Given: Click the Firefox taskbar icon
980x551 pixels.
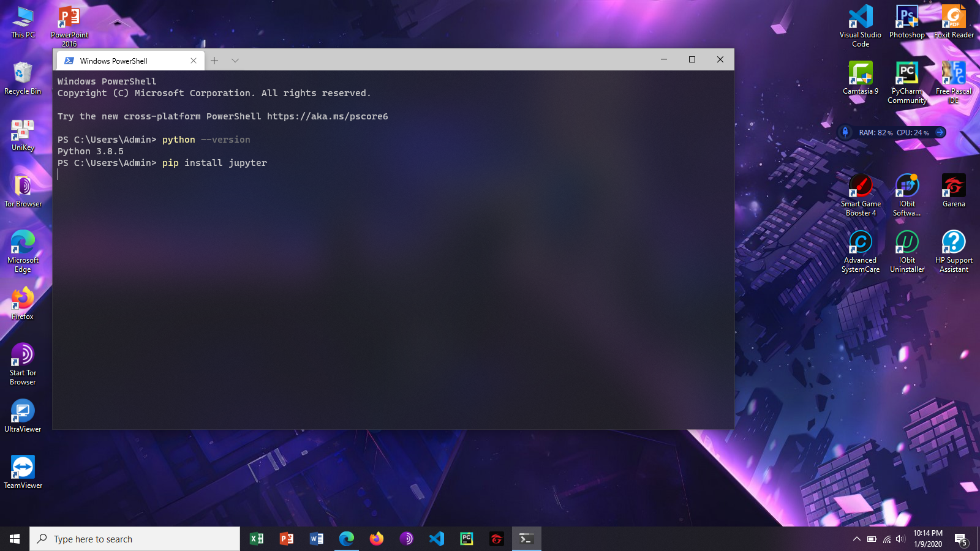Looking at the screenshot, I should [376, 539].
